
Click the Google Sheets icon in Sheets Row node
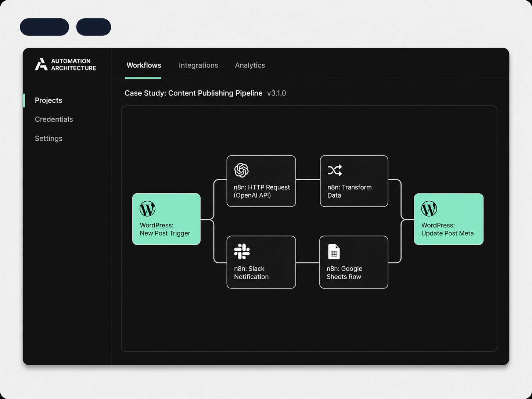click(x=334, y=252)
